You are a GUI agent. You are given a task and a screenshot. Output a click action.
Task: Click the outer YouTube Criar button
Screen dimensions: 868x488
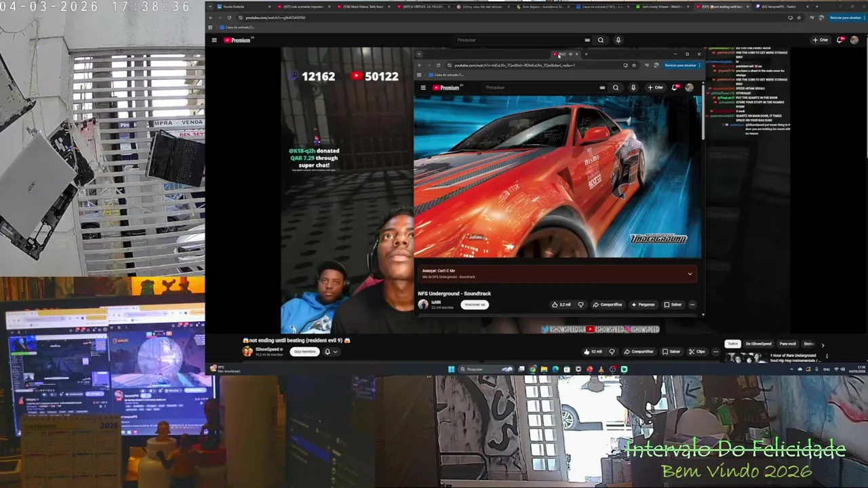pos(821,40)
